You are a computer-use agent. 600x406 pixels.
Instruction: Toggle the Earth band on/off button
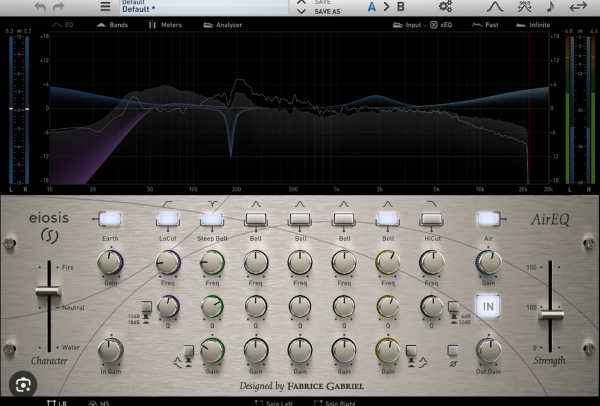[111, 218]
